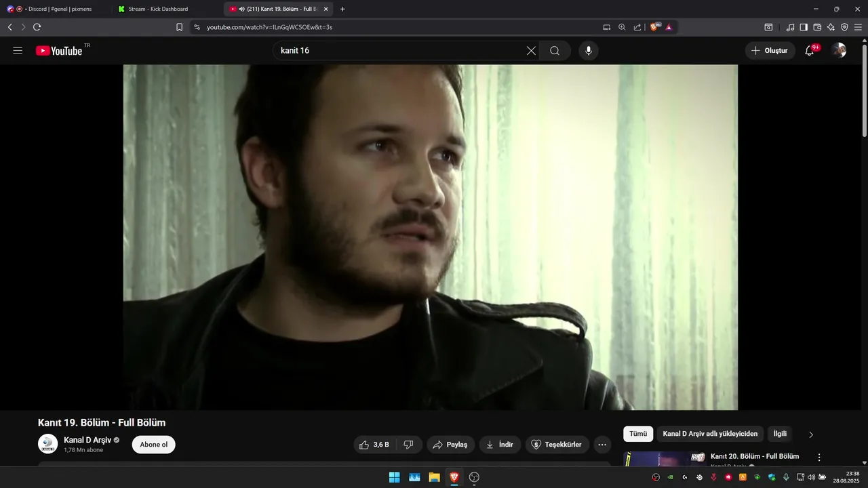This screenshot has height=488, width=868.
Task: Open Brave Shields lion icon
Action: (654, 27)
